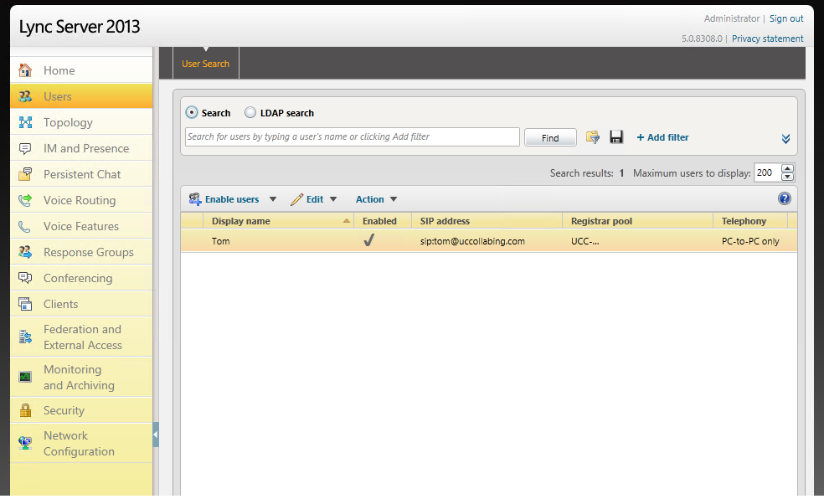Select the Search radio button
Viewport: 824px width, 504px height.
[x=192, y=112]
